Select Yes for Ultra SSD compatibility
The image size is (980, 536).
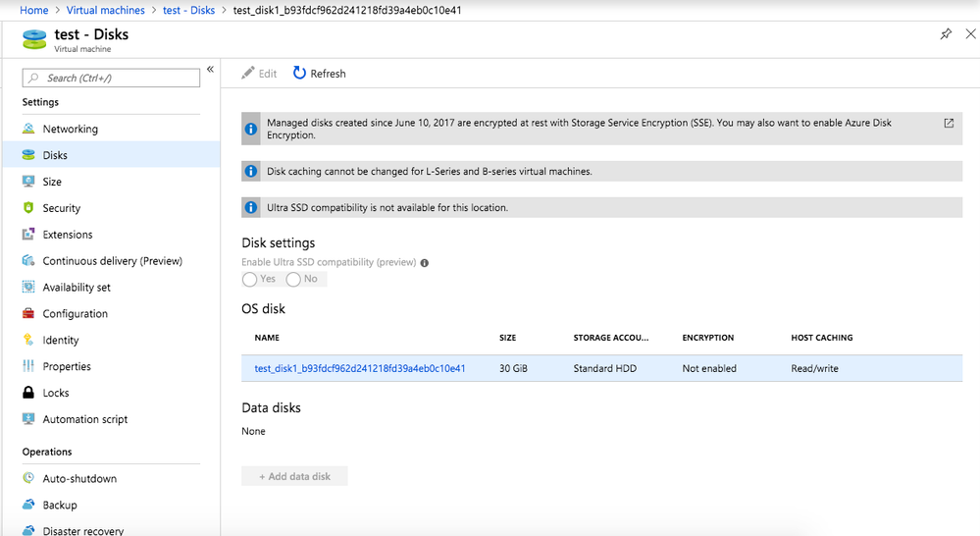(250, 280)
